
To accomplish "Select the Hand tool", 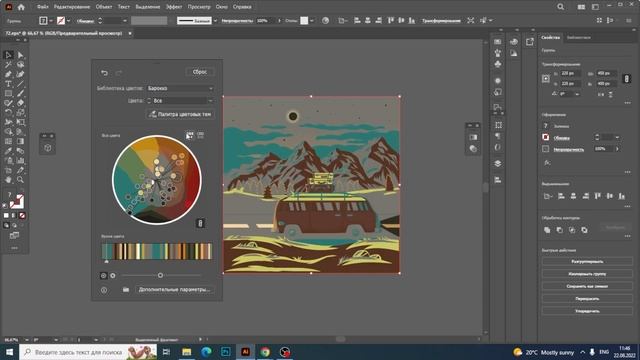I will point(8,180).
